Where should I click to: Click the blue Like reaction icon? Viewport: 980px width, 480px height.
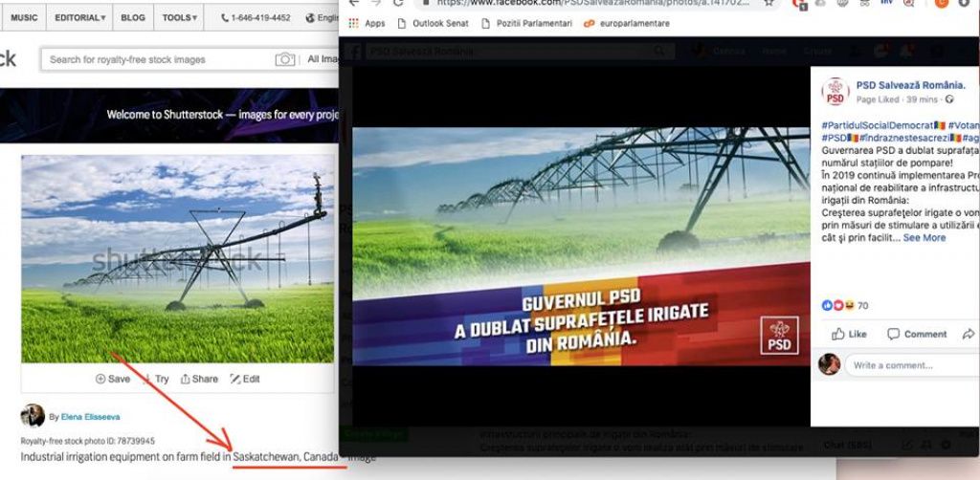[x=827, y=306]
